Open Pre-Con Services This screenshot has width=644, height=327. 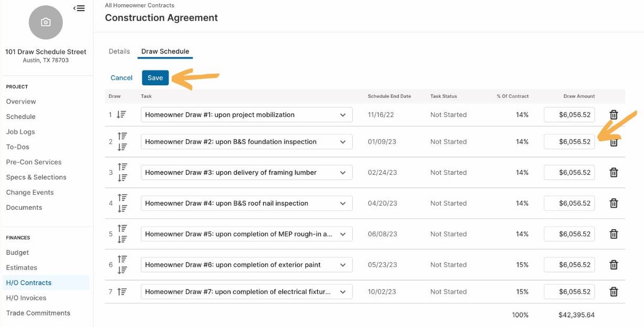point(34,162)
